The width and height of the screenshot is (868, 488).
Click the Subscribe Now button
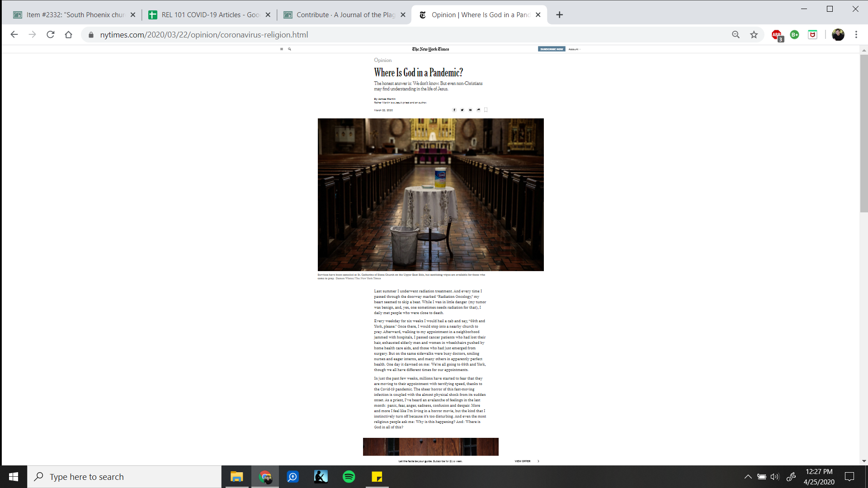[552, 49]
